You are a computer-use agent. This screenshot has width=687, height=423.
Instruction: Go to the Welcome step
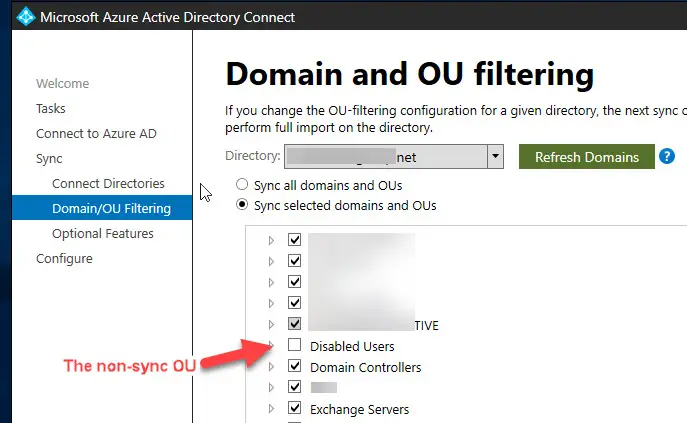tap(63, 83)
